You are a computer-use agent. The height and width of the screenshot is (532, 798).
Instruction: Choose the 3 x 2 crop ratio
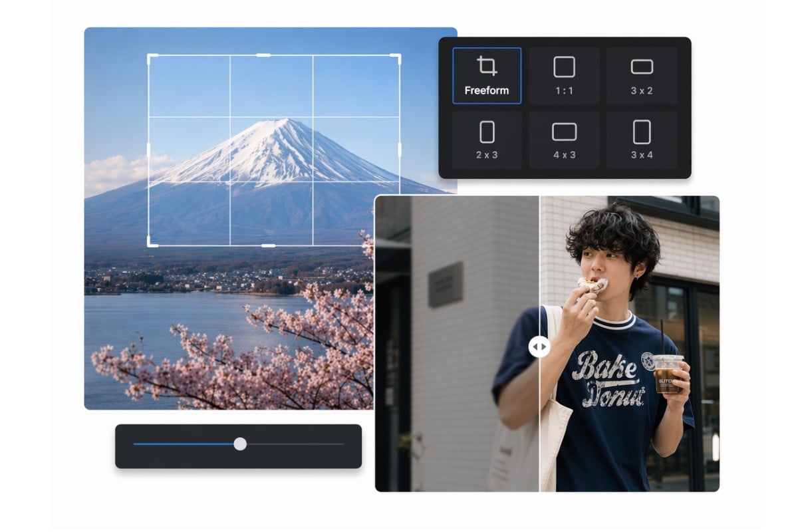642,76
